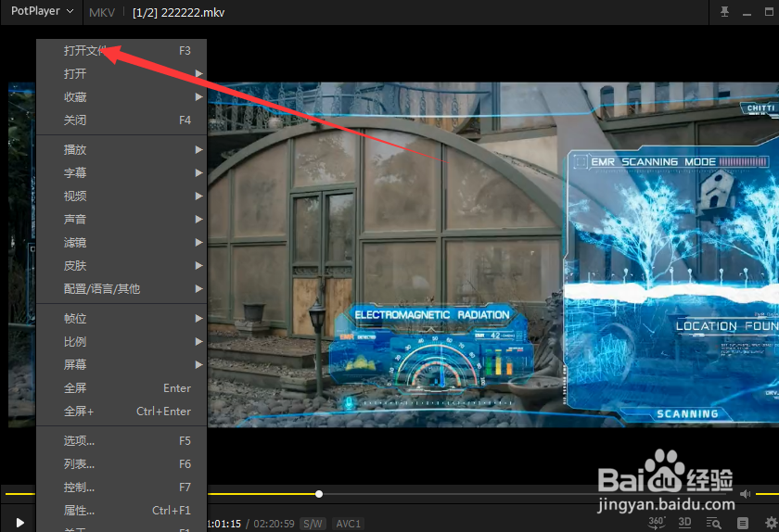
Task: Expand the 打开 submenu
Action: point(121,73)
